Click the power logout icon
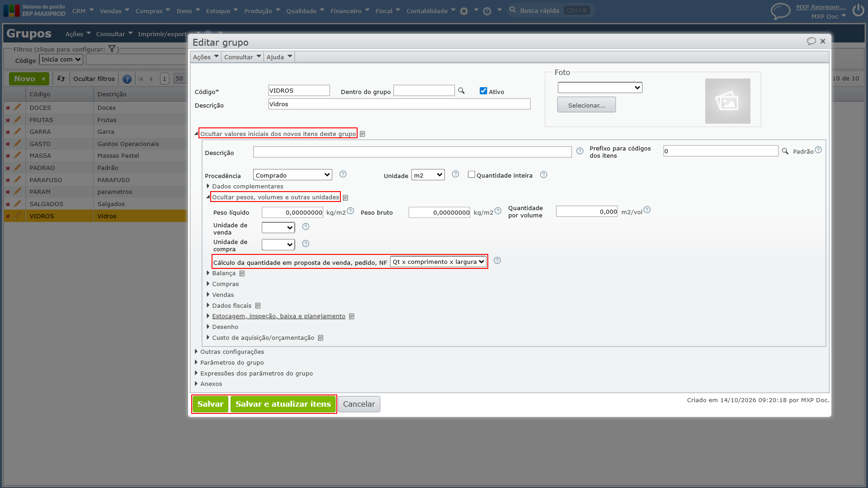868x488 pixels. point(858,10)
